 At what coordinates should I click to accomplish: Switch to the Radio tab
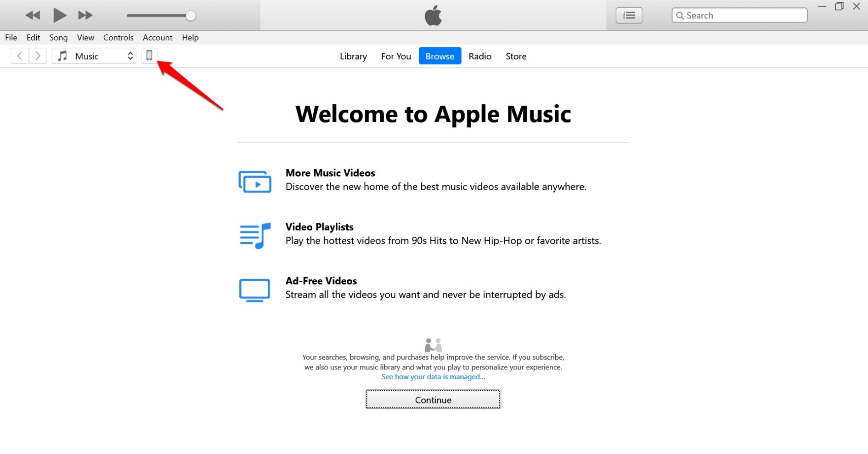pos(480,56)
